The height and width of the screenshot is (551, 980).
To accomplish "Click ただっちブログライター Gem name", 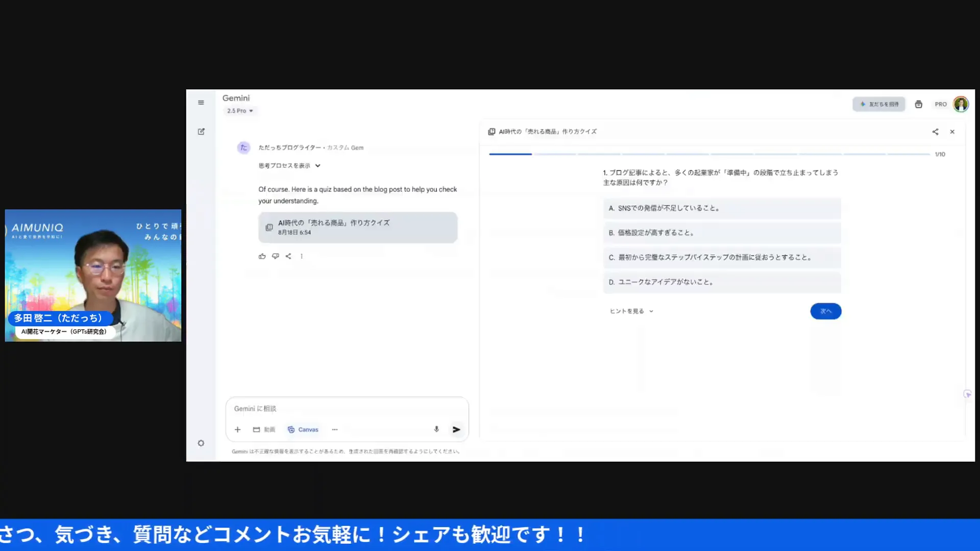I will pyautogui.click(x=289, y=147).
